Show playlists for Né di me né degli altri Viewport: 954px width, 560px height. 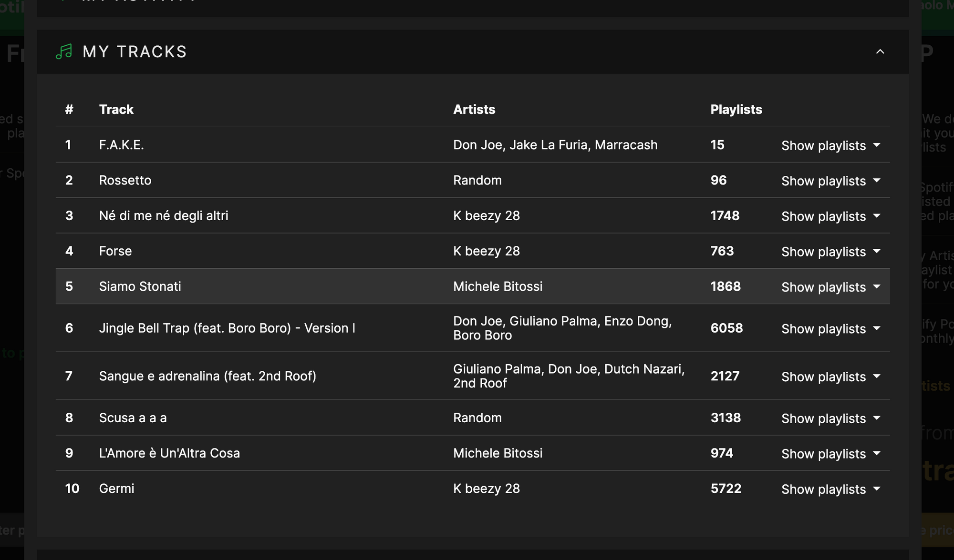830,216
